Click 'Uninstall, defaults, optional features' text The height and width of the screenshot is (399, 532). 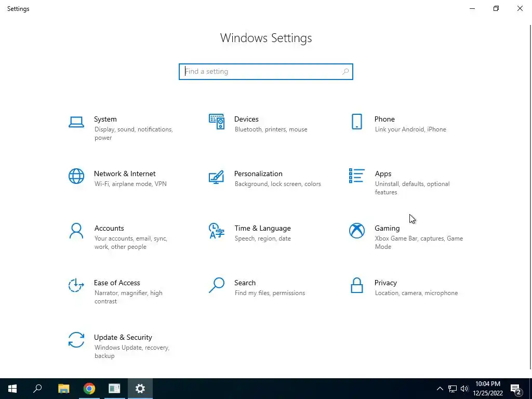coord(412,188)
